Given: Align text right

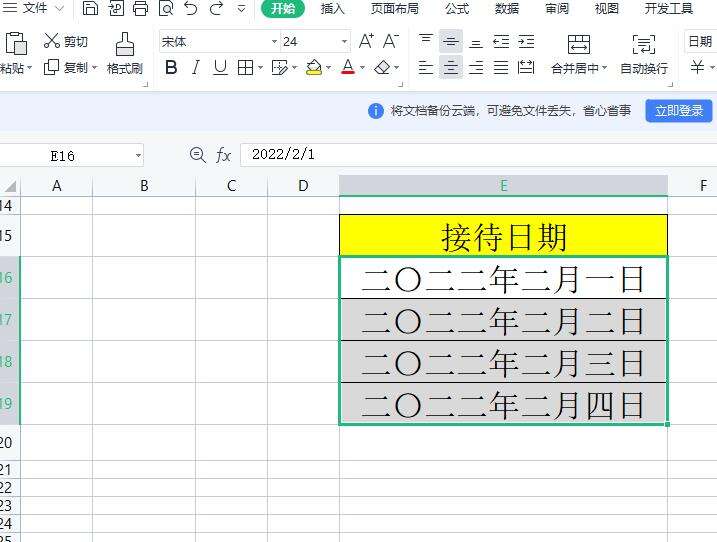Looking at the screenshot, I should (476, 68).
